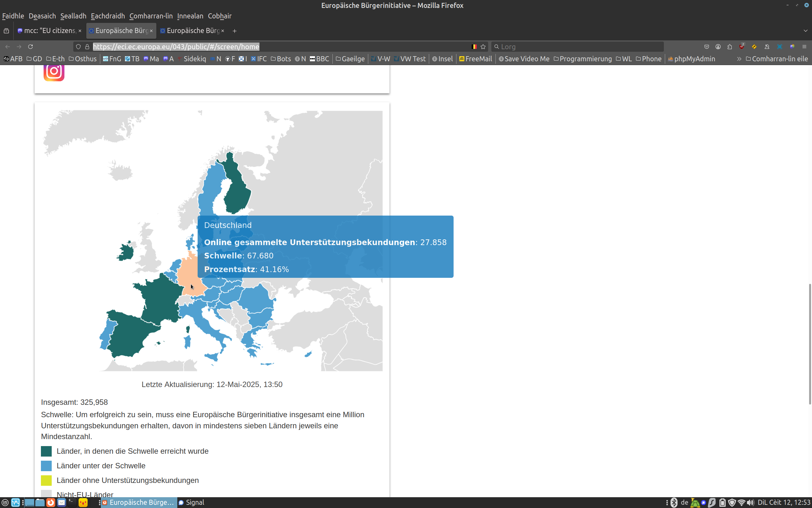Expand the Programmierung bookmarks folder
The image size is (812, 508).
[x=582, y=59]
